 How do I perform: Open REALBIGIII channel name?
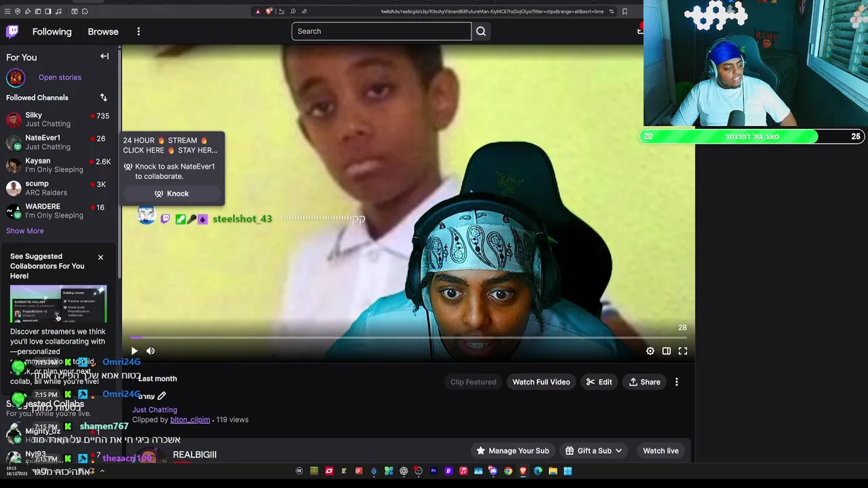[195, 455]
